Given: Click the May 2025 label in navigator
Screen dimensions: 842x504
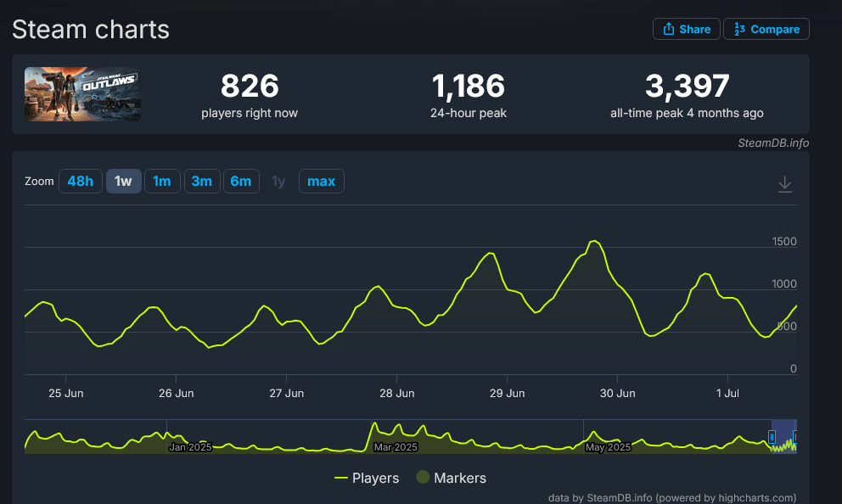Looking at the screenshot, I should tap(608, 447).
